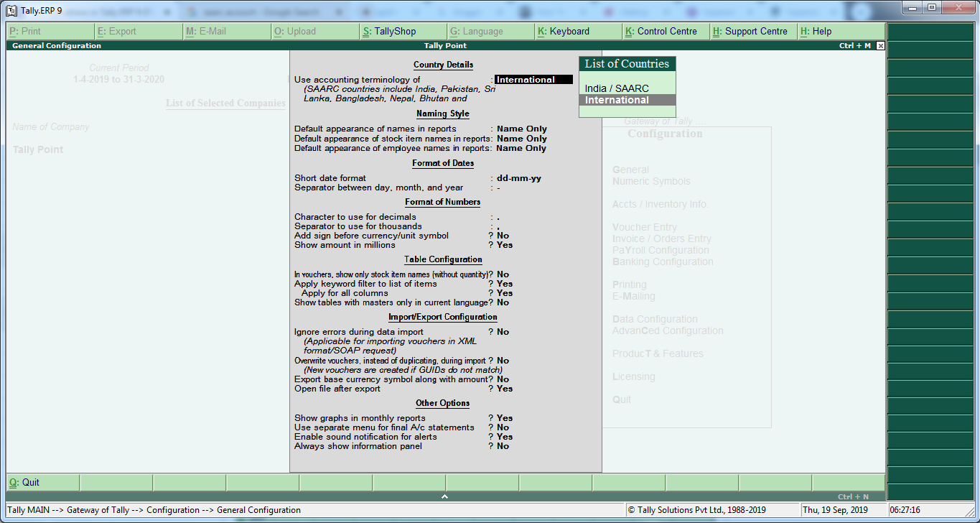Screen dimensions: 980x523
Task: Open ProducT & Features menu item
Action: pyautogui.click(x=658, y=354)
